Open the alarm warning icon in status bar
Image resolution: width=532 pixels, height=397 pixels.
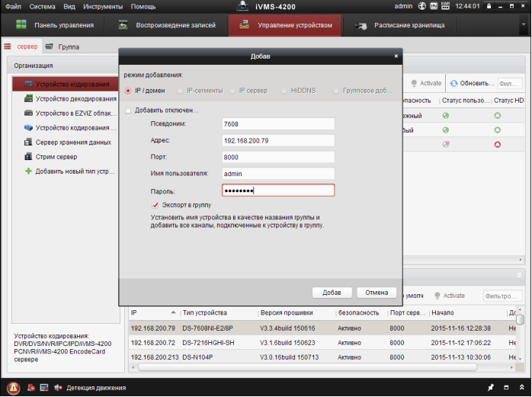coord(13,388)
